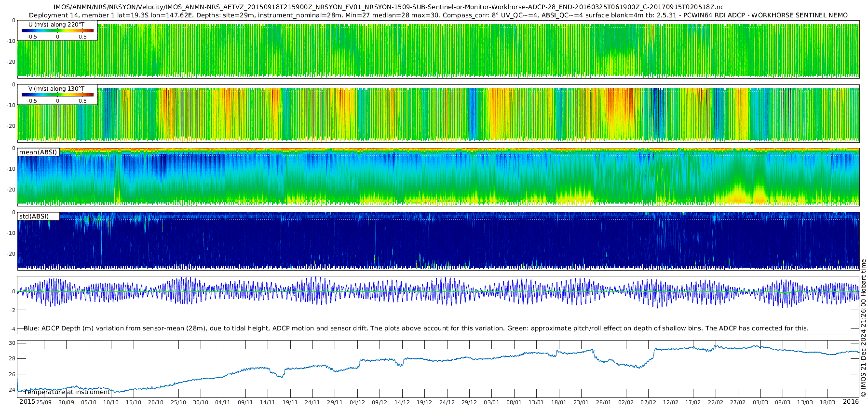Click the '25/10' date tick label
The width and height of the screenshot is (868, 410).
tap(178, 402)
